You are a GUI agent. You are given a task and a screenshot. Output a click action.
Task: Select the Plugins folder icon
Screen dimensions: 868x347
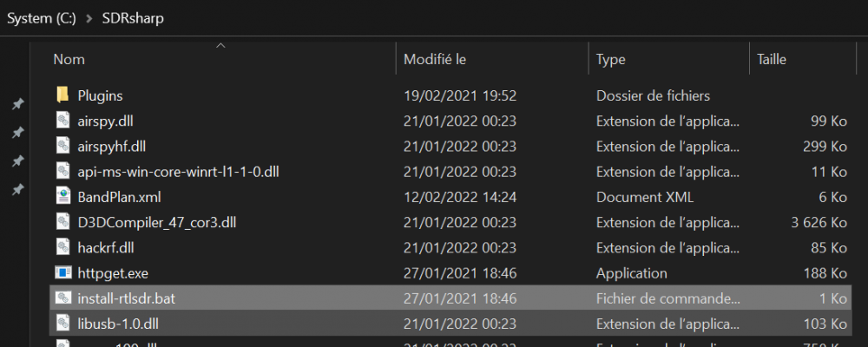point(63,95)
